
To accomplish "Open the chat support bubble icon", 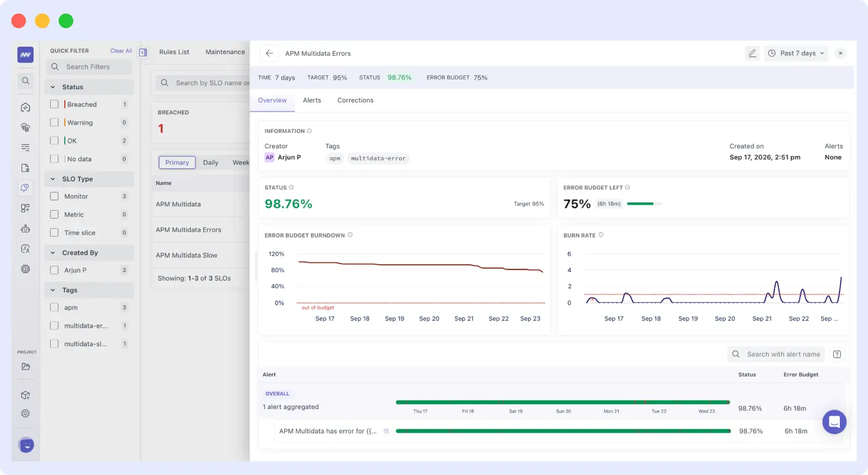I will pos(834,422).
